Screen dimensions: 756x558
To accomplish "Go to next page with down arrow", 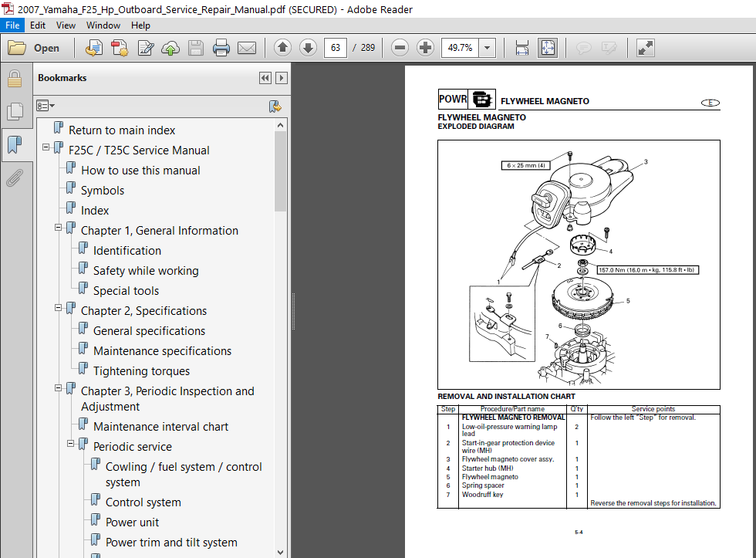I will pyautogui.click(x=308, y=48).
